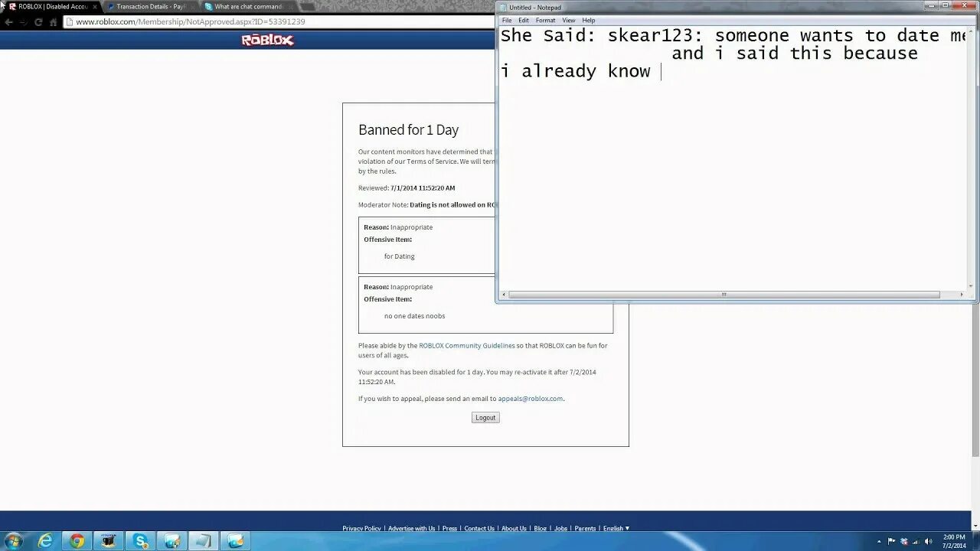This screenshot has width=980, height=551.
Task: Open the browser home page icon
Action: (x=54, y=22)
